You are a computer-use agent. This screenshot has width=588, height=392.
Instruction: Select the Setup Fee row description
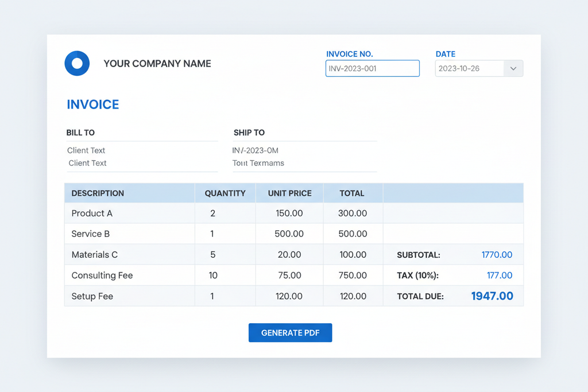92,296
